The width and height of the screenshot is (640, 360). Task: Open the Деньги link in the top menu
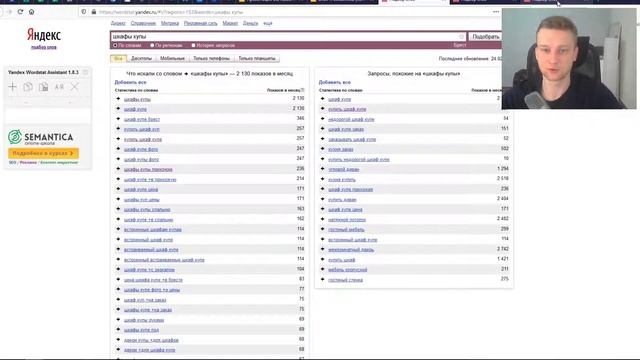pyautogui.click(x=251, y=24)
